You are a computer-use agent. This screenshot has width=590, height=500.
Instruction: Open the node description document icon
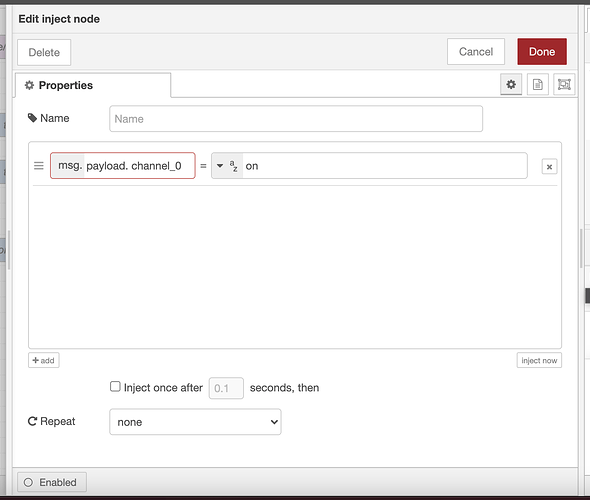pyautogui.click(x=537, y=84)
